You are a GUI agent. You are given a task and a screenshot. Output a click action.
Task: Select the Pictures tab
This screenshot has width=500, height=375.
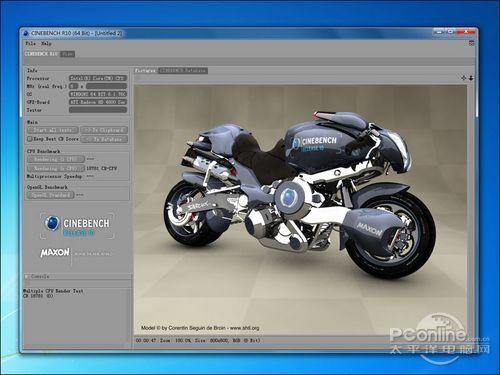click(x=145, y=71)
